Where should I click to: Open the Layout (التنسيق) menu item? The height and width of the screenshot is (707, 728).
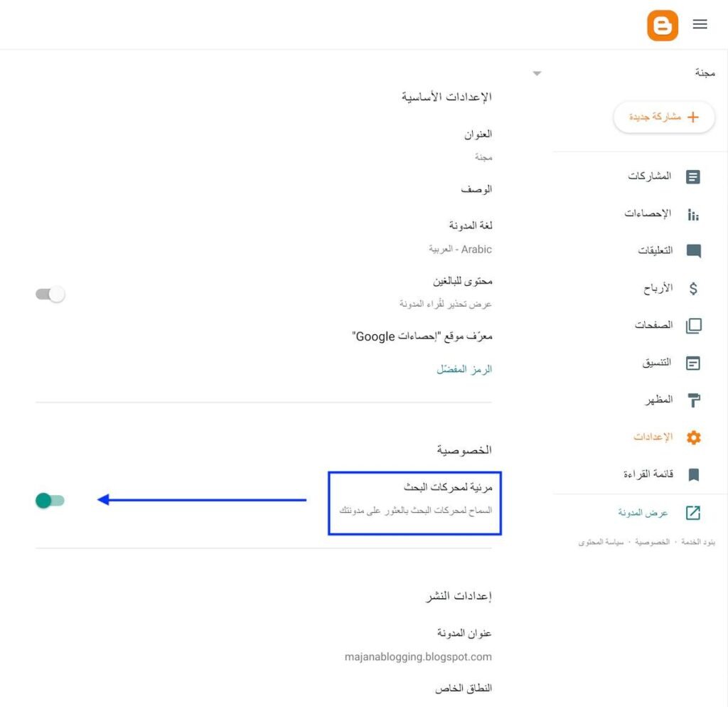coord(657,363)
